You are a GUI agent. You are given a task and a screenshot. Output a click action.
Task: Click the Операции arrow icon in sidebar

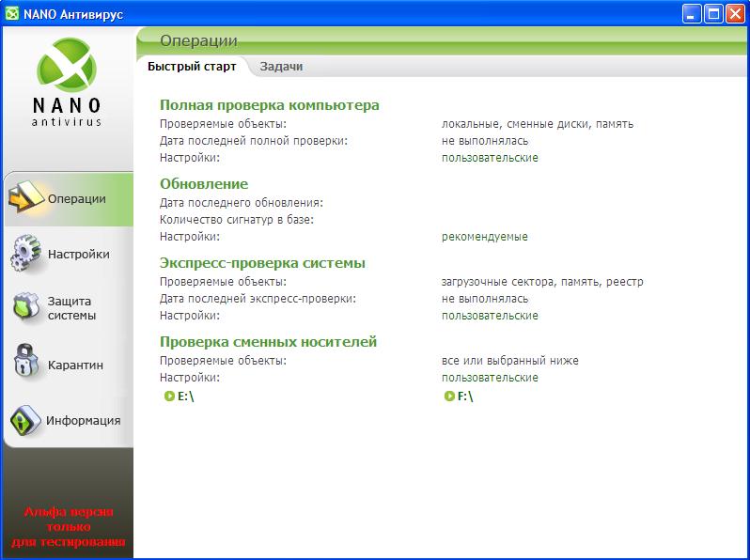26,198
